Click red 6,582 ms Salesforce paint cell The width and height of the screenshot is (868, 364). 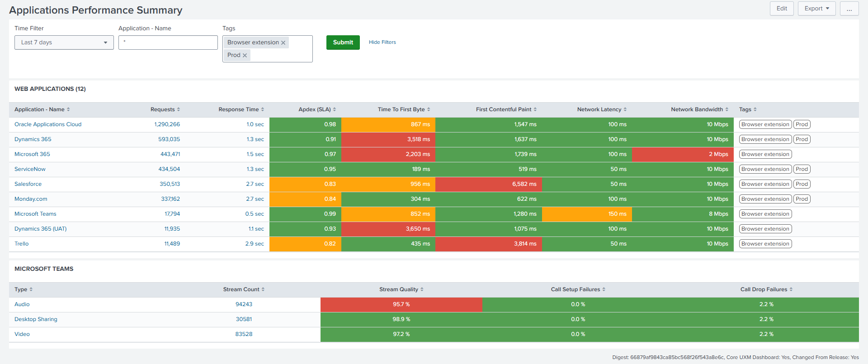click(x=489, y=184)
